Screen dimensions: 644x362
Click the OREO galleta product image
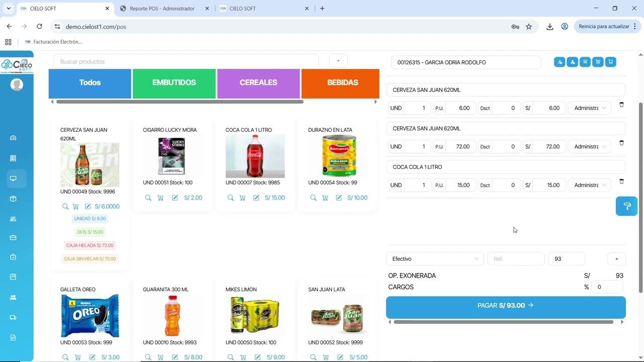click(x=90, y=316)
